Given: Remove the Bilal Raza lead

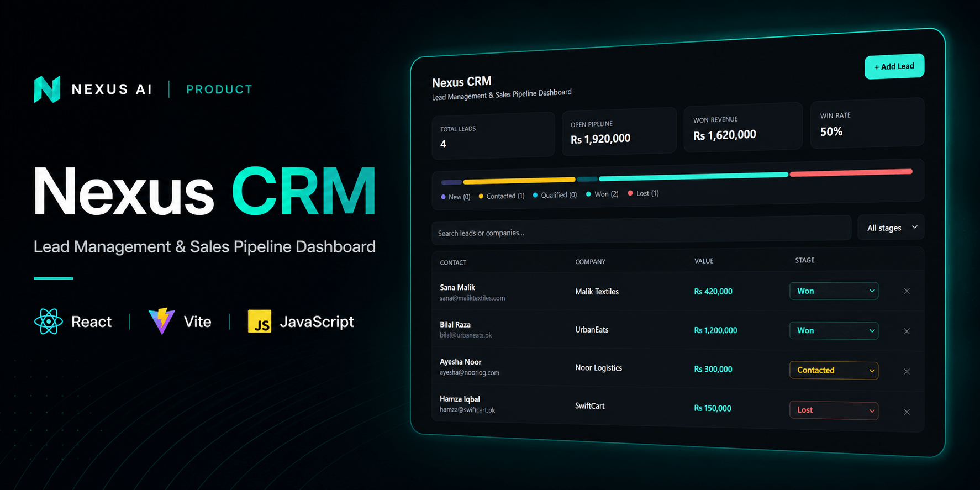Looking at the screenshot, I should (x=907, y=331).
